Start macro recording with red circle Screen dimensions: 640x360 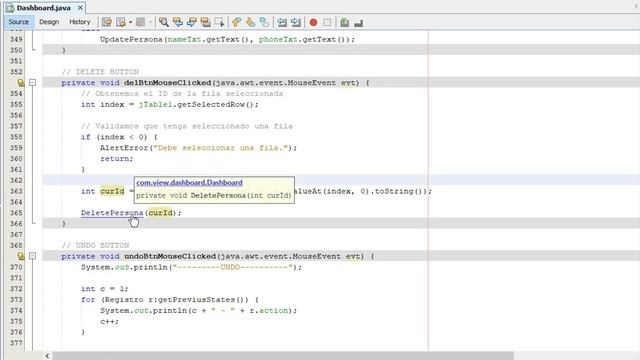[x=313, y=22]
